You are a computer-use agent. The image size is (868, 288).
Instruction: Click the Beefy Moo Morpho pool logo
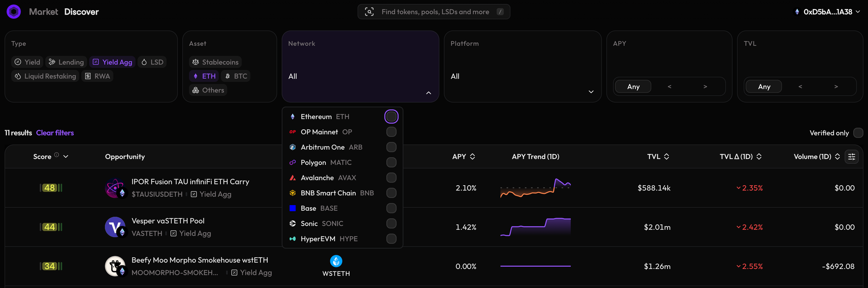(x=115, y=266)
